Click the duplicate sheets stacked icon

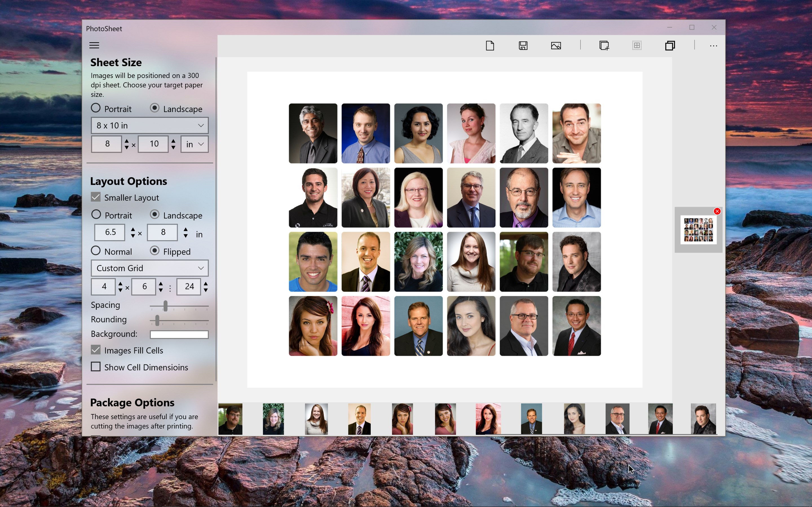pos(670,46)
